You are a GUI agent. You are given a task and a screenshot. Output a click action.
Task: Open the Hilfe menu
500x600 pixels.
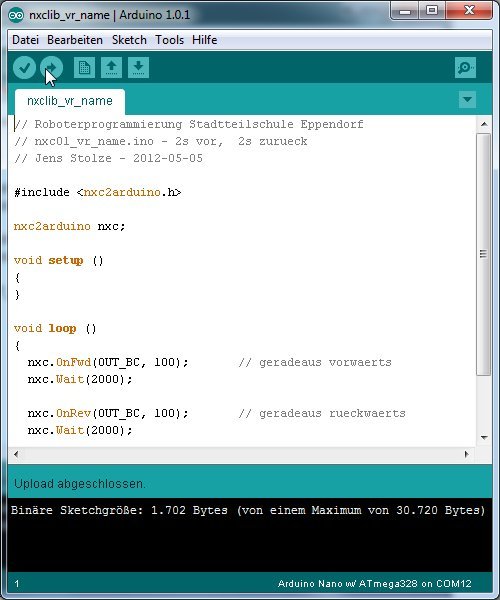205,40
